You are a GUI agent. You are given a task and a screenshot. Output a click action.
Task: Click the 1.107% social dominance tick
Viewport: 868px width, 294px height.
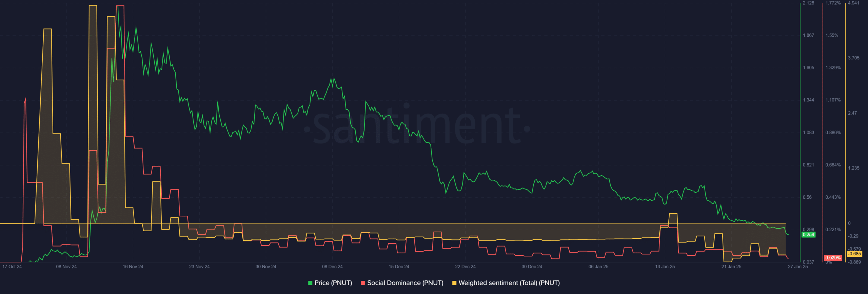pyautogui.click(x=833, y=100)
